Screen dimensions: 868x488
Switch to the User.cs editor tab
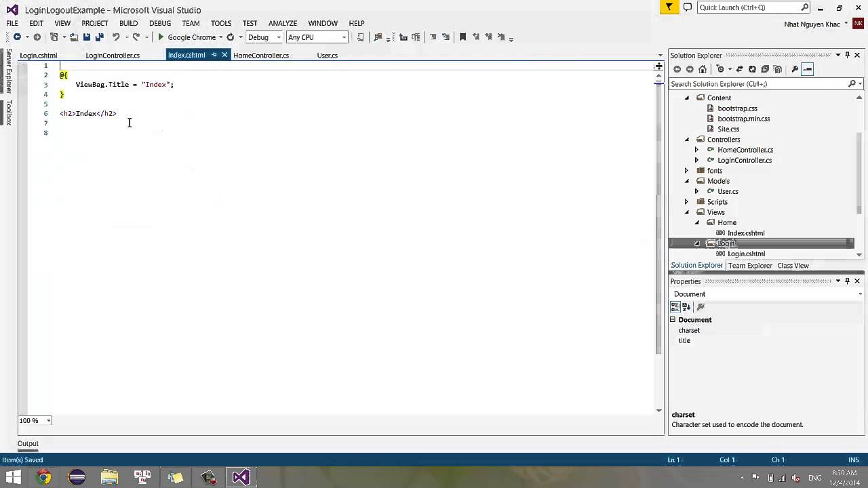(327, 55)
